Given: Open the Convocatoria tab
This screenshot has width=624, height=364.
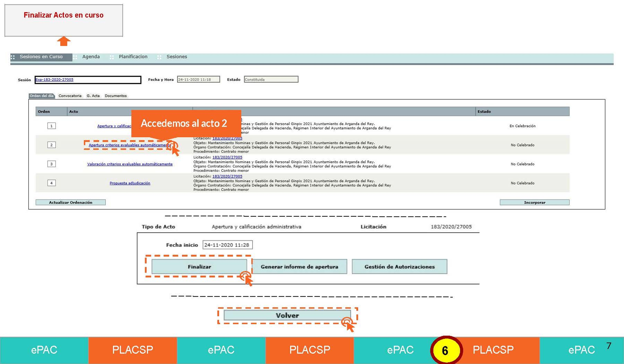Looking at the screenshot, I should (x=70, y=96).
